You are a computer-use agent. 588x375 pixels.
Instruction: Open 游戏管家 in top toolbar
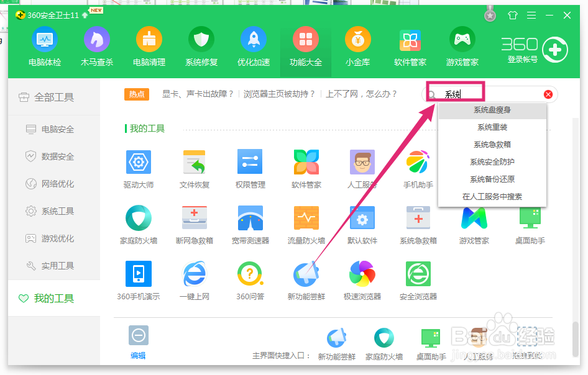(462, 47)
